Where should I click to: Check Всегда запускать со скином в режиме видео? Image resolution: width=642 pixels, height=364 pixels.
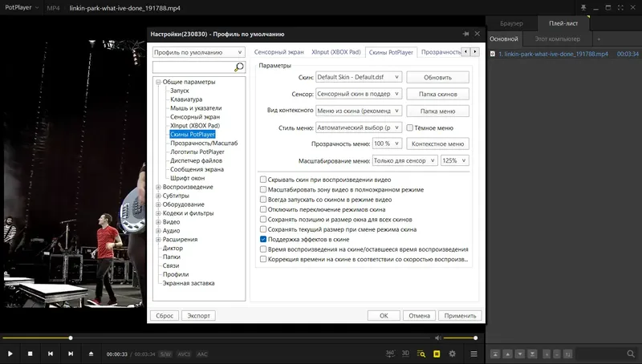click(x=263, y=200)
